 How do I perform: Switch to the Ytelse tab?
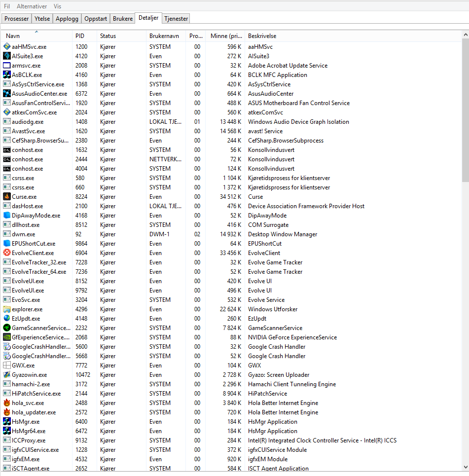(x=42, y=19)
